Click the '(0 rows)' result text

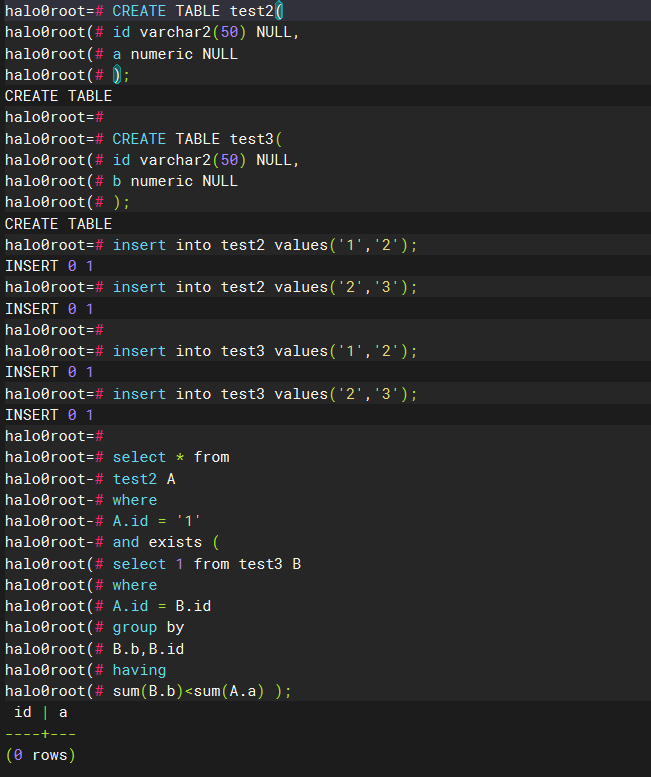coord(41,755)
